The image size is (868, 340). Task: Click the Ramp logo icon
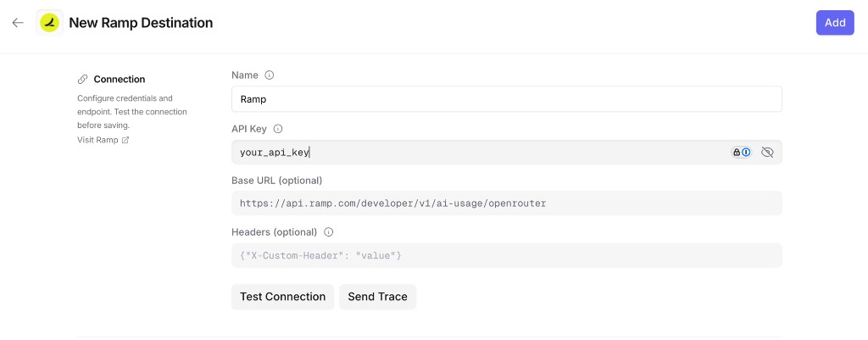coord(50,23)
